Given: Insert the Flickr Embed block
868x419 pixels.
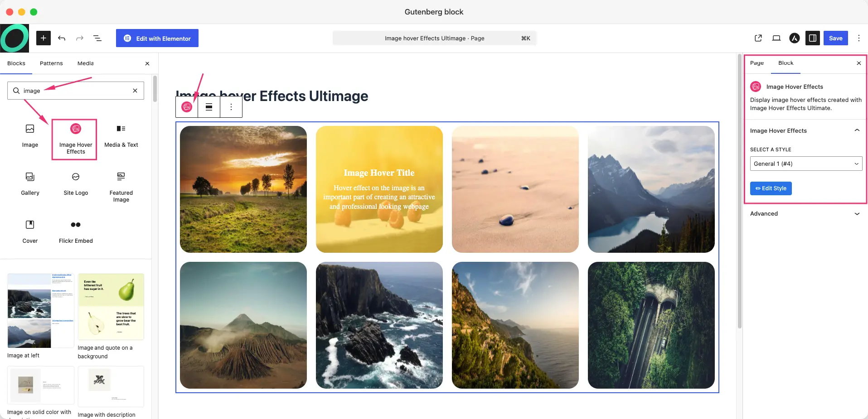Looking at the screenshot, I should (76, 232).
